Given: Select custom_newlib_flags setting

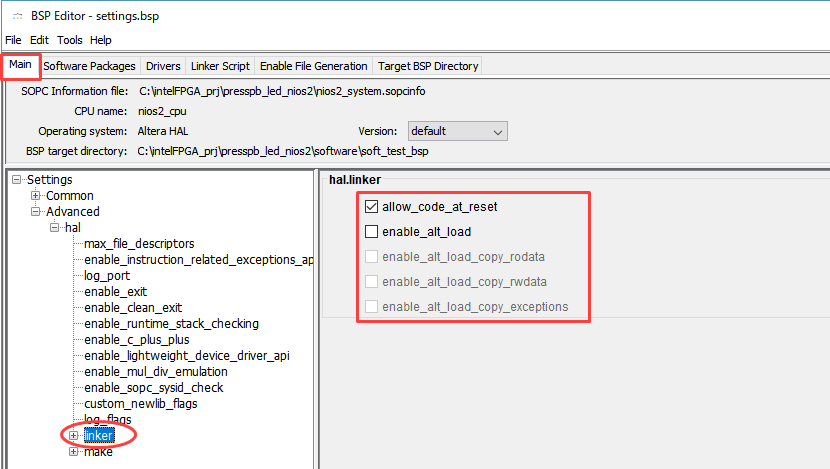Looking at the screenshot, I should tap(141, 404).
